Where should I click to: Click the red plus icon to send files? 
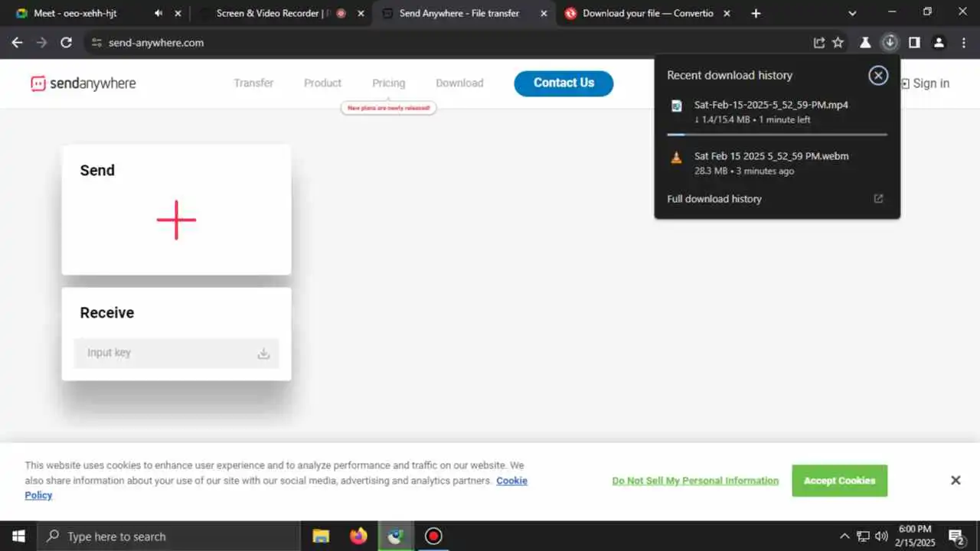[176, 220]
